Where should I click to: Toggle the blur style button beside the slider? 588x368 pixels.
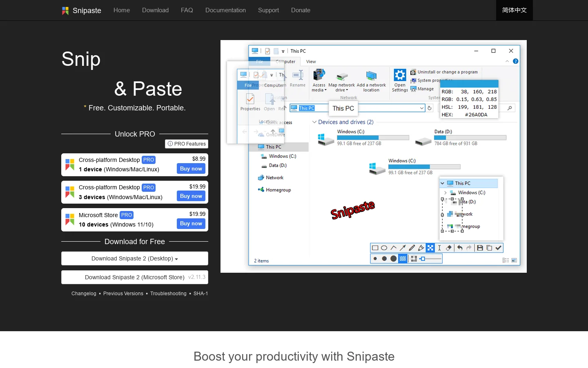[x=414, y=258]
